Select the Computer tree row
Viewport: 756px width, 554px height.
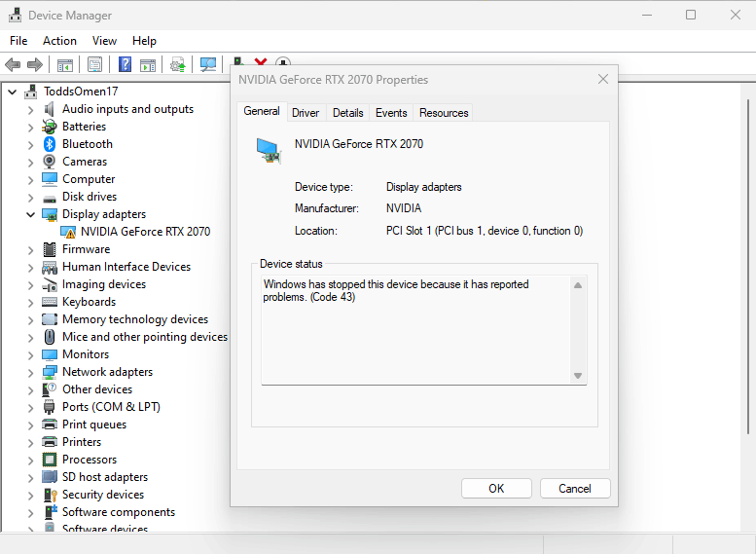click(x=89, y=179)
